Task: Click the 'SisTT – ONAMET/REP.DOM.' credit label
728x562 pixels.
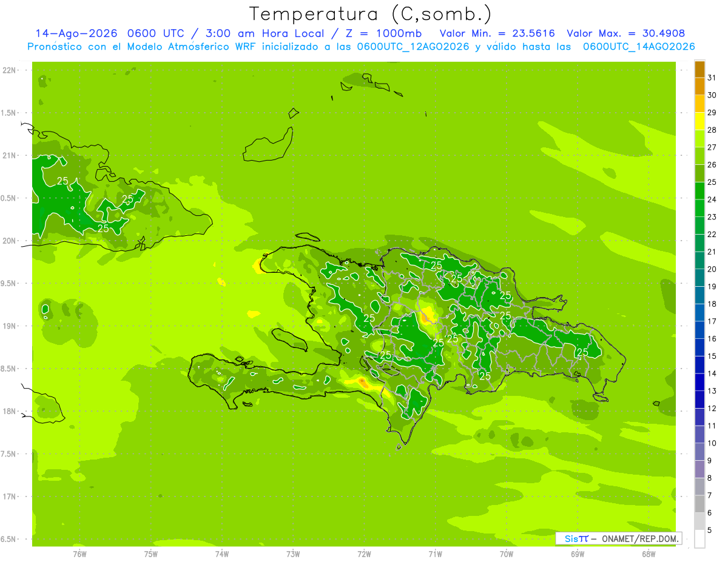Action: tap(619, 538)
